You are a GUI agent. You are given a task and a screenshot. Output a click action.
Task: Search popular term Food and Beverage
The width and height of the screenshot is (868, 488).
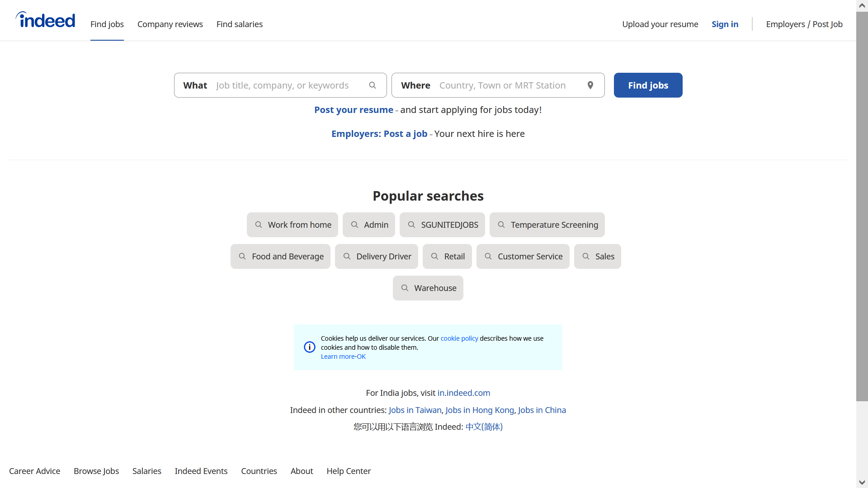(x=280, y=256)
